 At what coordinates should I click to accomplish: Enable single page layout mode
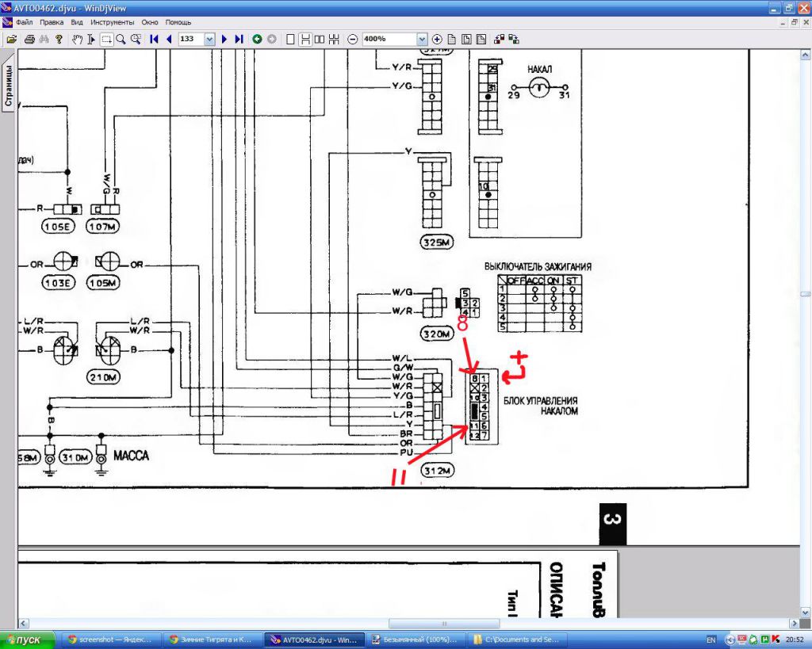(290, 39)
